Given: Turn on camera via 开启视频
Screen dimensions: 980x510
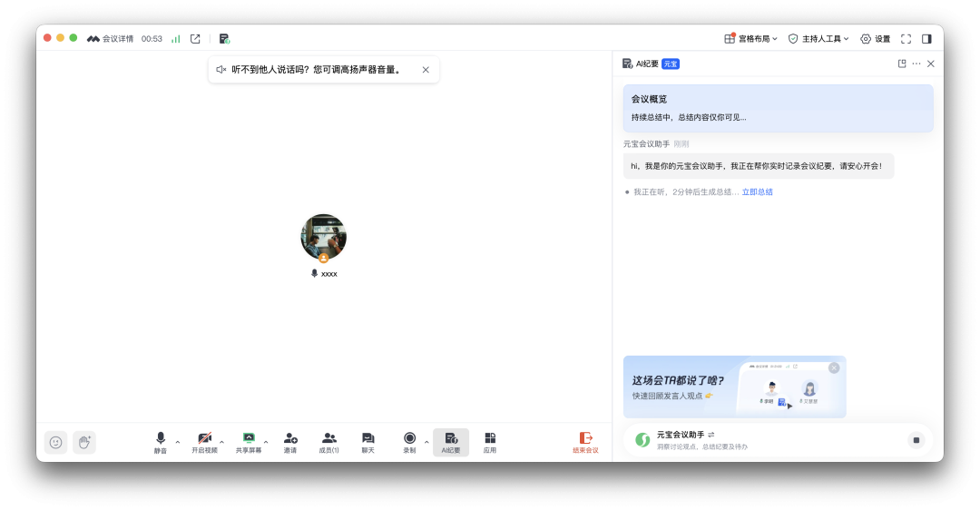Looking at the screenshot, I should [x=204, y=441].
